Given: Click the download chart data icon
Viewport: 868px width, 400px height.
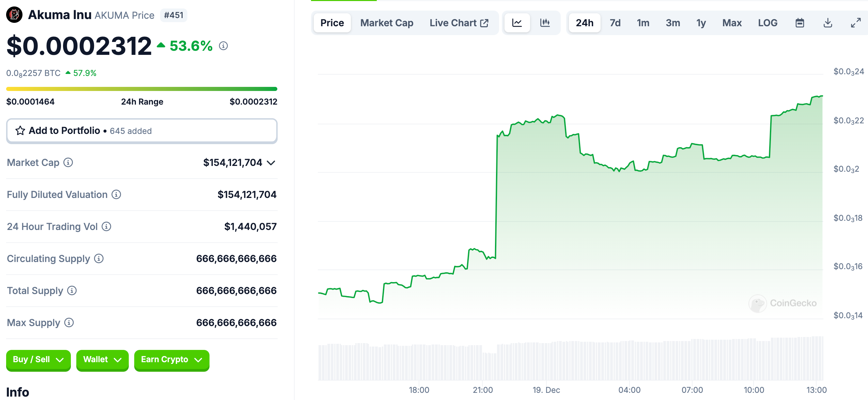Looking at the screenshot, I should [828, 23].
